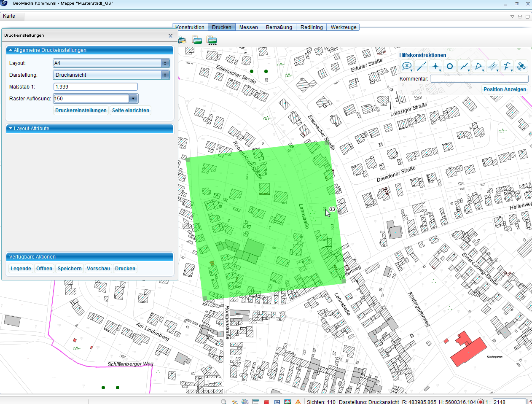Expand the Layout-Attribute section

(x=11, y=129)
